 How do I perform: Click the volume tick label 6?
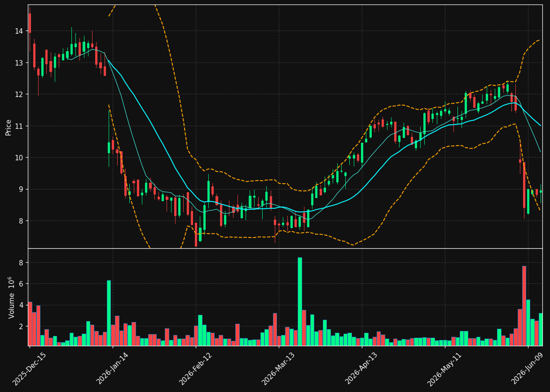[x=21, y=284]
